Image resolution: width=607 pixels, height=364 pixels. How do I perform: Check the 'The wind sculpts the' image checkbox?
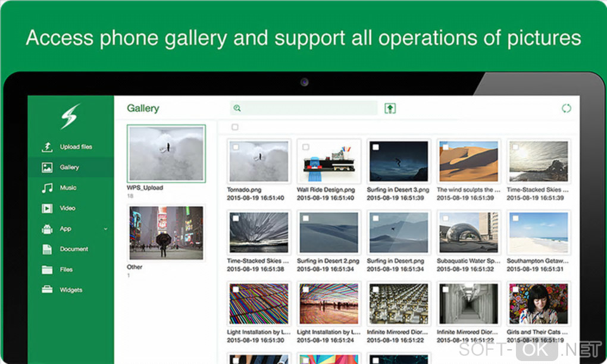pyautogui.click(x=446, y=147)
